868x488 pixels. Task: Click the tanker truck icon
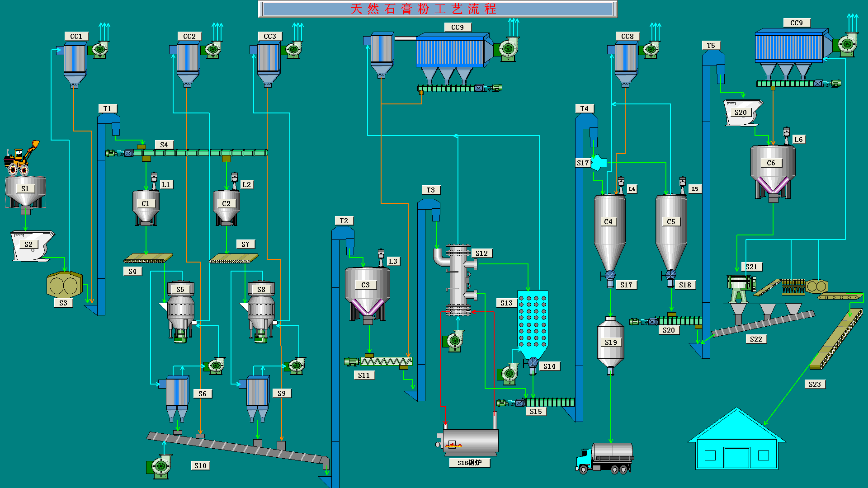tap(605, 458)
